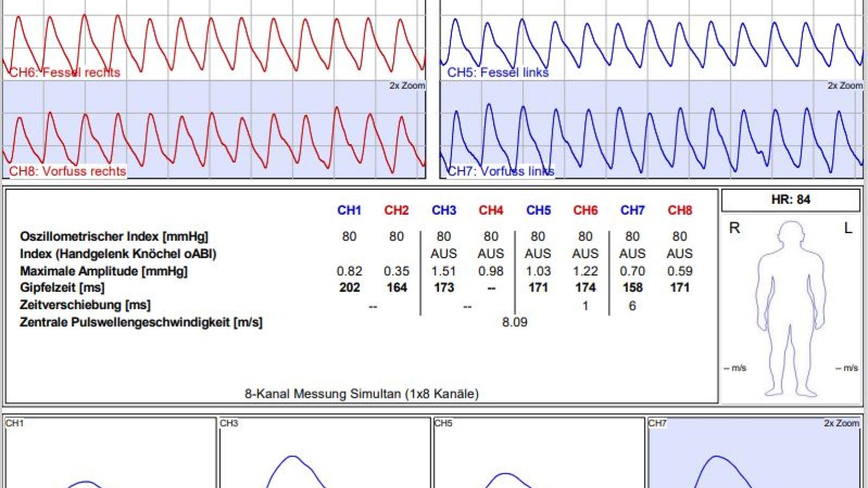Click the CH1 column header
This screenshot has width=868, height=488.
point(349,210)
